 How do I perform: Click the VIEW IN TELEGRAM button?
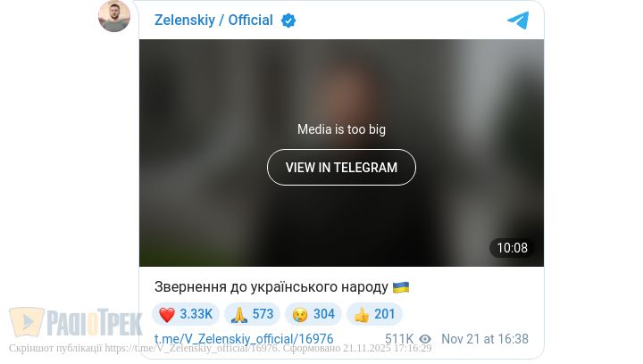coord(341,168)
